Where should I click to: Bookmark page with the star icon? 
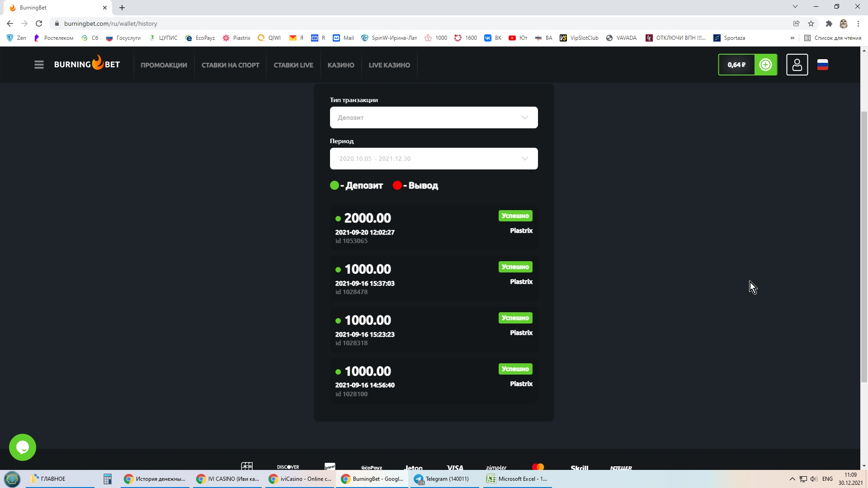point(811,23)
